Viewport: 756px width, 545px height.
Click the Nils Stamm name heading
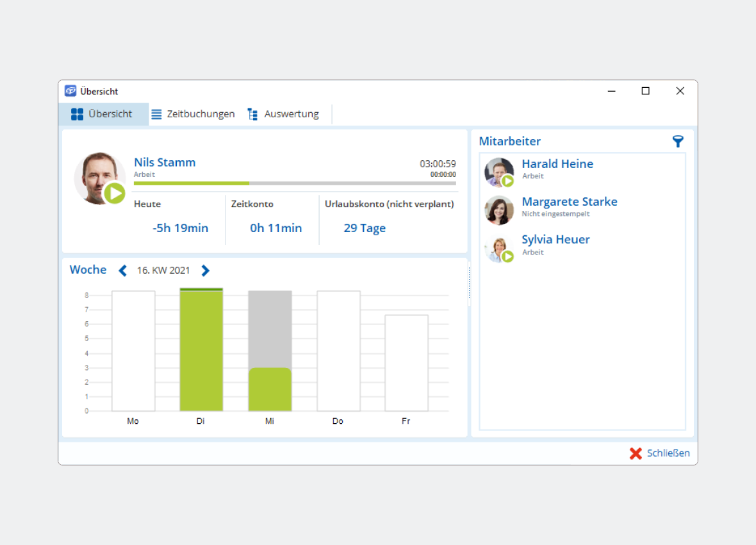pos(165,162)
